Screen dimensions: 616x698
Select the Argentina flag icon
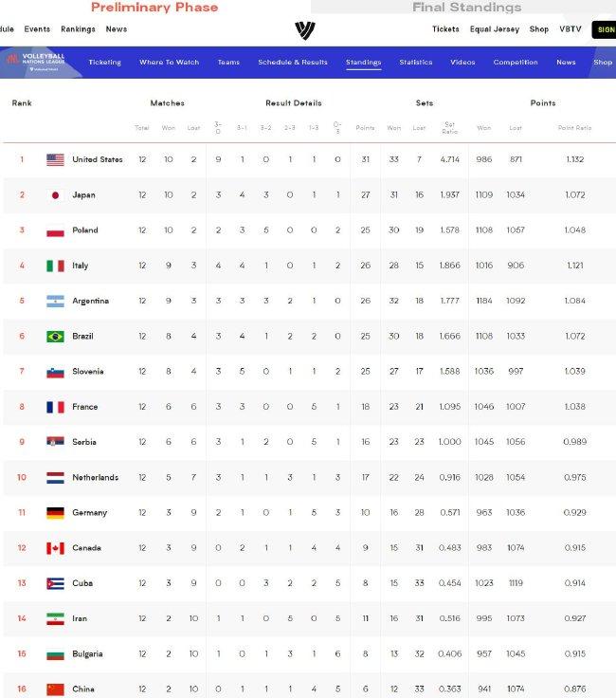[55, 301]
